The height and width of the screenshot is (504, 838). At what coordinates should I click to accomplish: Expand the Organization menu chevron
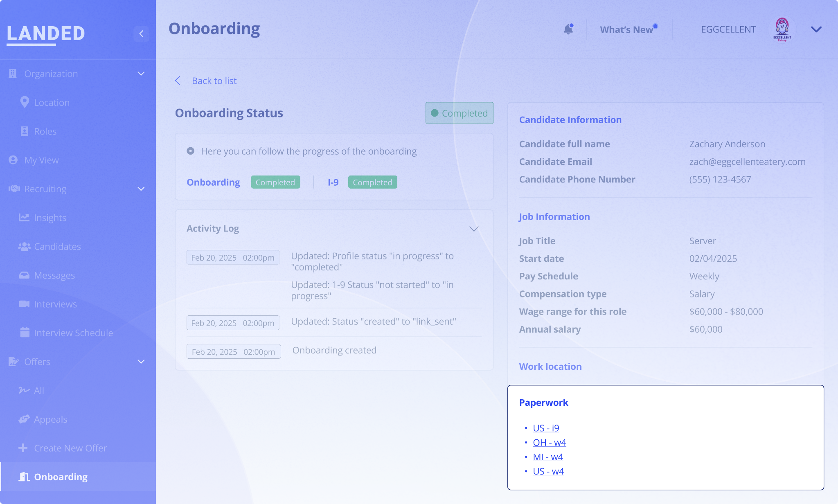pyautogui.click(x=141, y=74)
